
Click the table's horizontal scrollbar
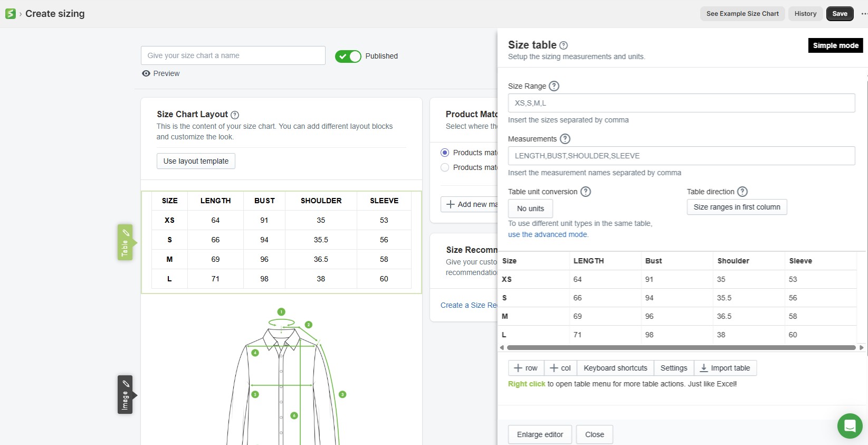click(681, 347)
